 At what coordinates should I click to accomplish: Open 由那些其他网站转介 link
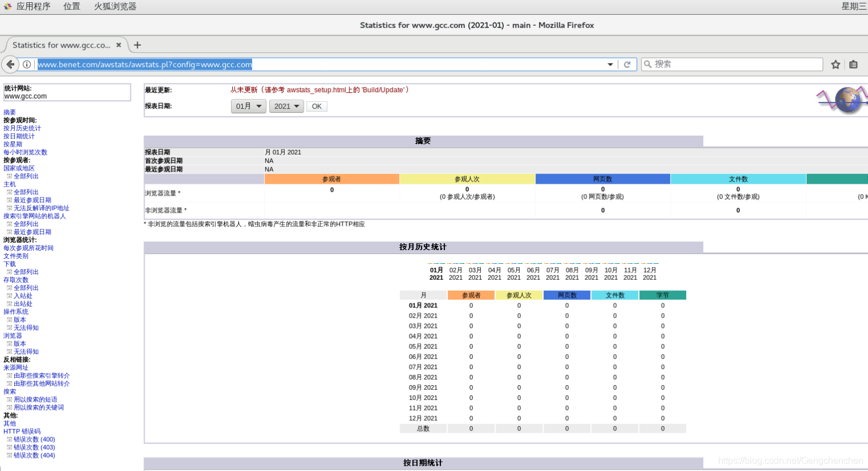pos(42,384)
